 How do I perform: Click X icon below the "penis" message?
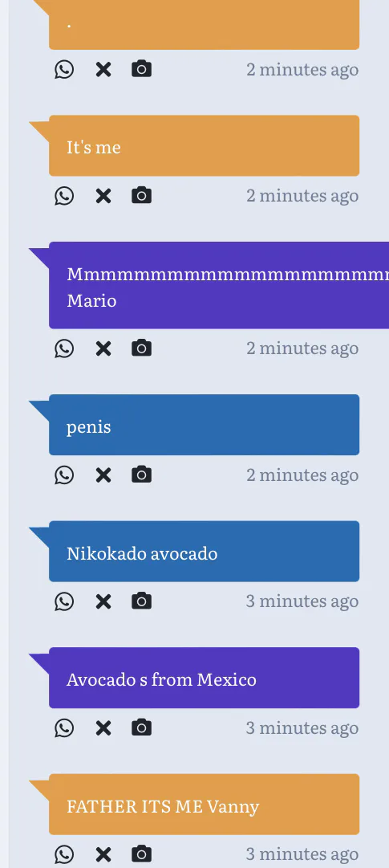click(103, 475)
